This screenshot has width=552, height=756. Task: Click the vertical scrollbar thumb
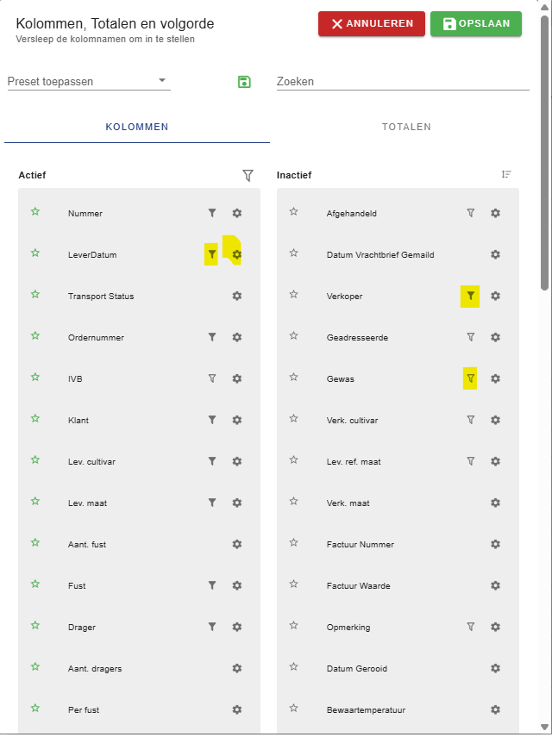coord(544,155)
